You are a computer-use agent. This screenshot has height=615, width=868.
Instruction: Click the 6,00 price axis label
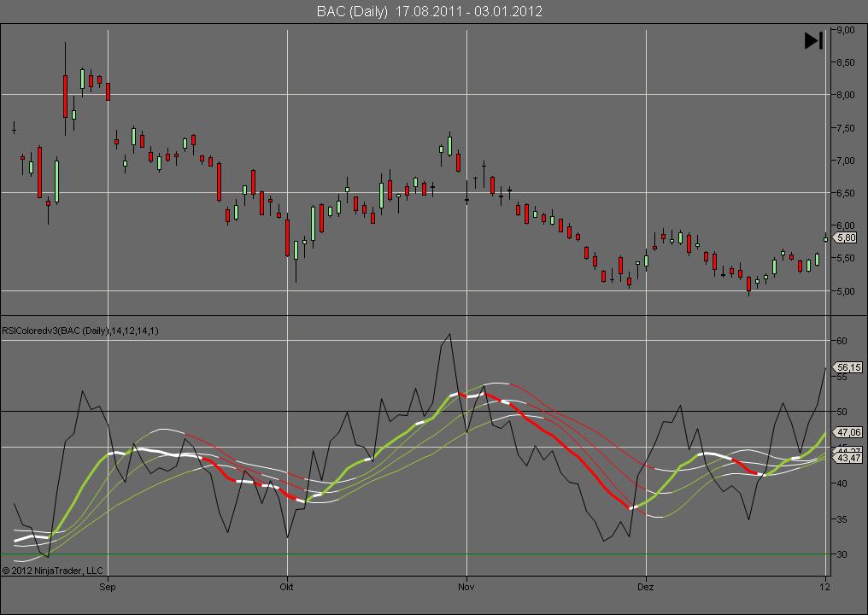click(846, 225)
